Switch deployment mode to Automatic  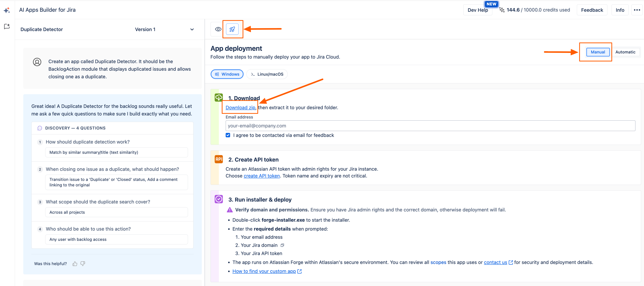pos(625,52)
